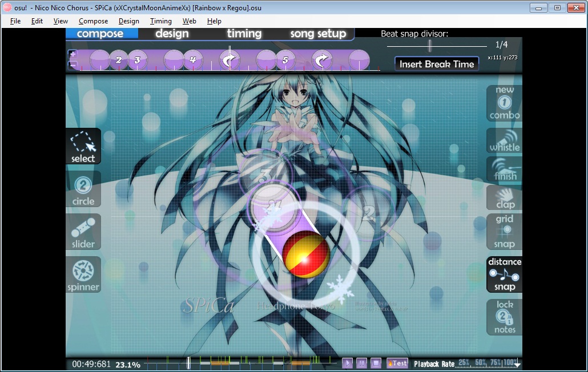The height and width of the screenshot is (372, 588).
Task: Open the Compose menu
Action: (94, 21)
